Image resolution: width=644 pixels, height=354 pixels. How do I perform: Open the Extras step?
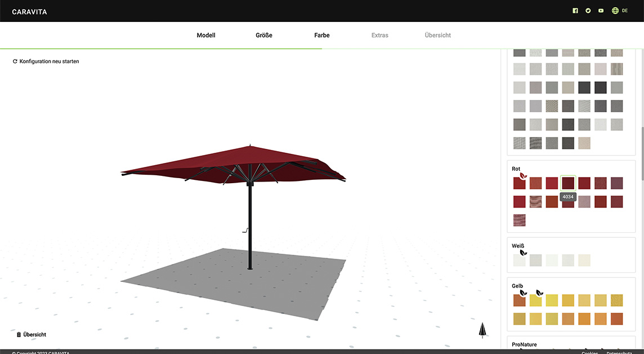[380, 36]
